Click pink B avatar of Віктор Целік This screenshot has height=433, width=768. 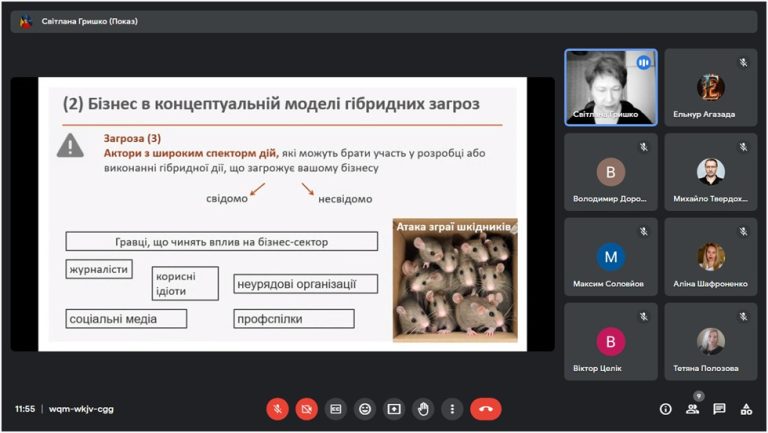tap(611, 341)
